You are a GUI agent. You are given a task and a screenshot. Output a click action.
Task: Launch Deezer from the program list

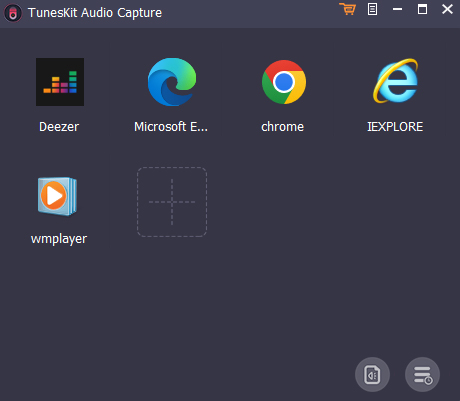click(x=60, y=82)
